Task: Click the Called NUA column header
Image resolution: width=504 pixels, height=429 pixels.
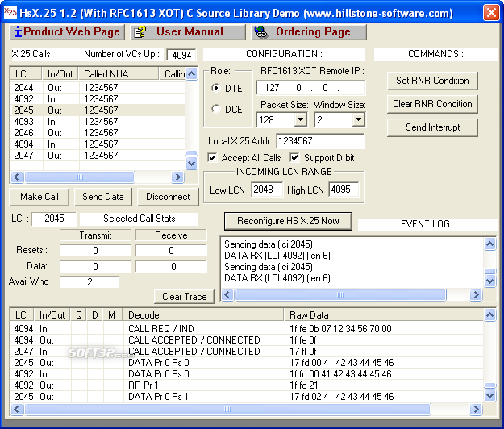Action: pyautogui.click(x=119, y=74)
